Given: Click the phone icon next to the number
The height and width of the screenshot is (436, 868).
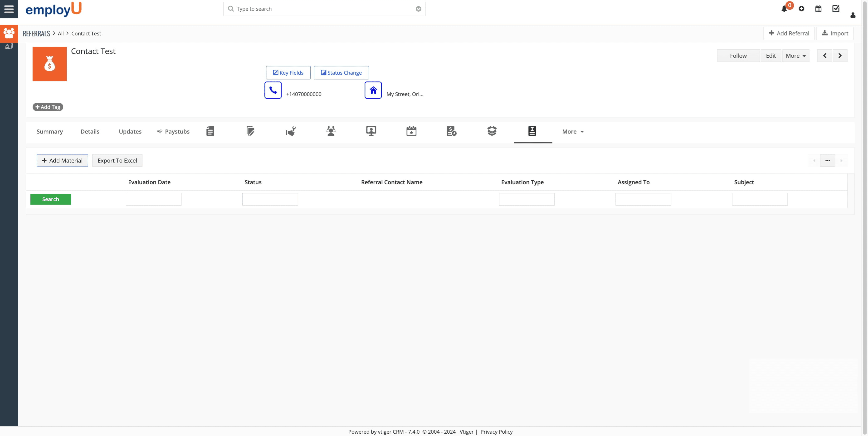Looking at the screenshot, I should (x=273, y=90).
